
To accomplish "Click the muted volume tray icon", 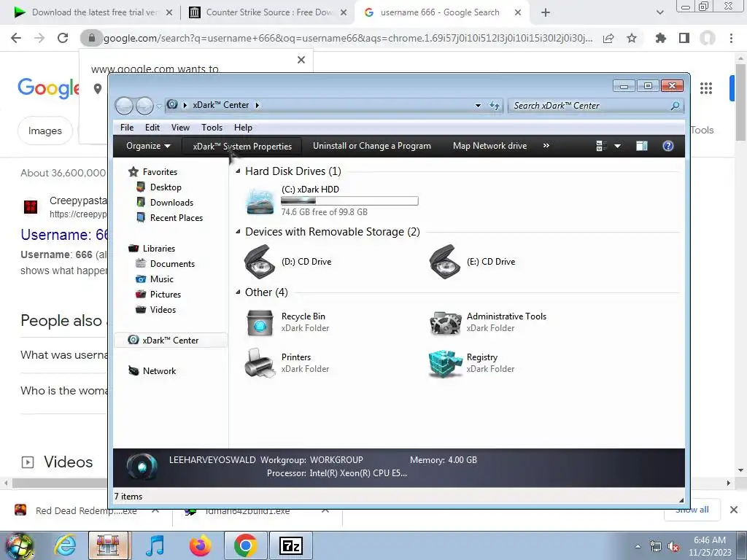I will tap(673, 547).
